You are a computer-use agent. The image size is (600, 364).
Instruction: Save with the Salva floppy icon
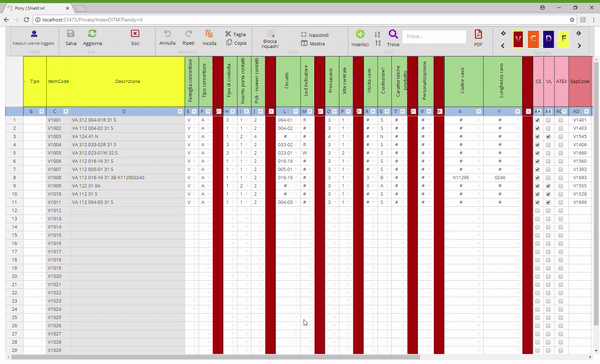point(71,34)
